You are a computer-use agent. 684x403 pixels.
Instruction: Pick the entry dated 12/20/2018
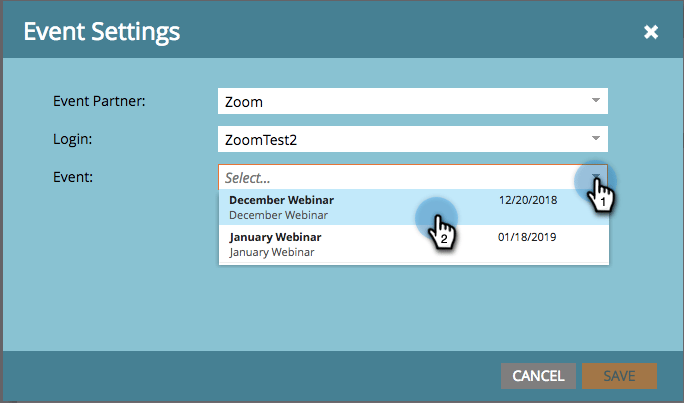[528, 200]
